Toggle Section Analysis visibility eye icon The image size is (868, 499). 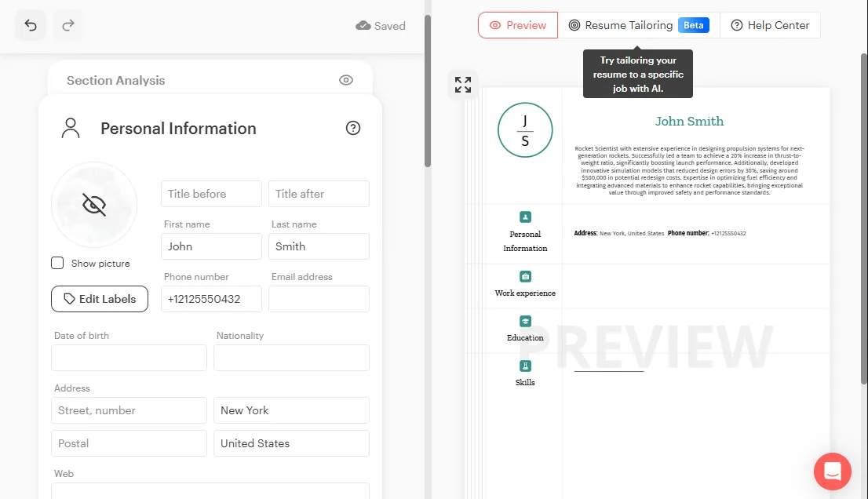point(346,80)
